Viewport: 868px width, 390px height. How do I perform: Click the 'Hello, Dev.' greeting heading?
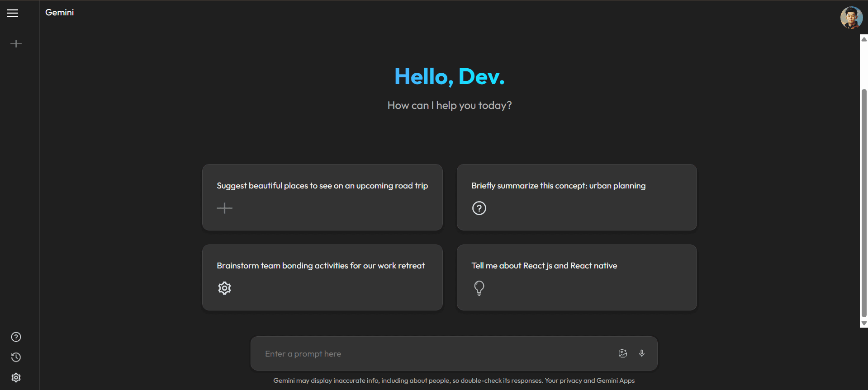coord(449,76)
